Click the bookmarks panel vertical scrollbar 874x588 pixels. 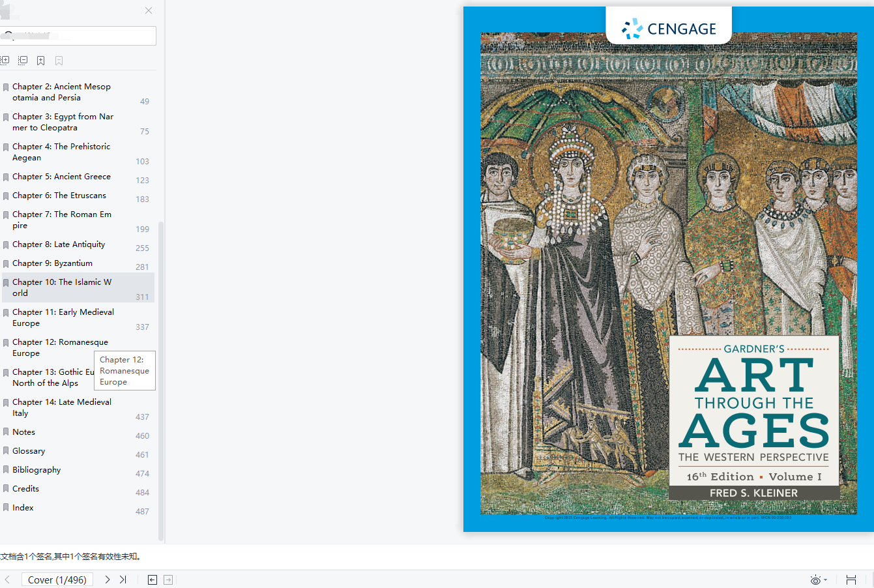pos(161,381)
